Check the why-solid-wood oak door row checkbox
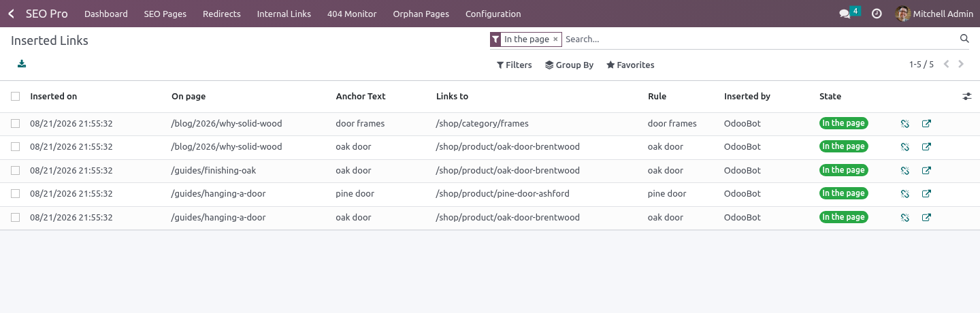The image size is (980, 313). click(x=15, y=147)
